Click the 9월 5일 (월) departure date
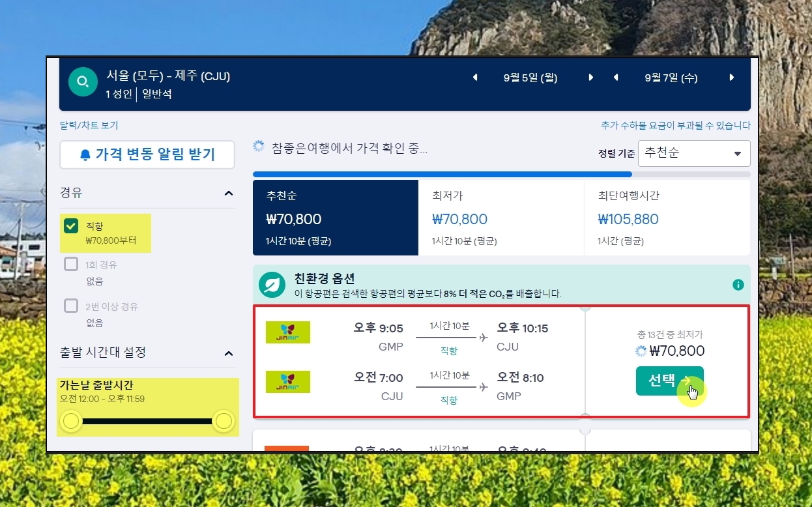Viewport: 812px width, 507px height. click(x=530, y=78)
